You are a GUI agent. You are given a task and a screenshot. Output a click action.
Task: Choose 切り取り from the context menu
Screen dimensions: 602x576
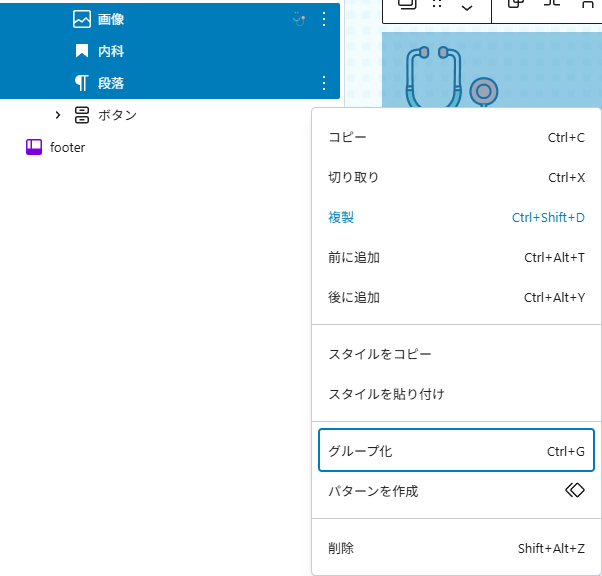pyautogui.click(x=456, y=177)
